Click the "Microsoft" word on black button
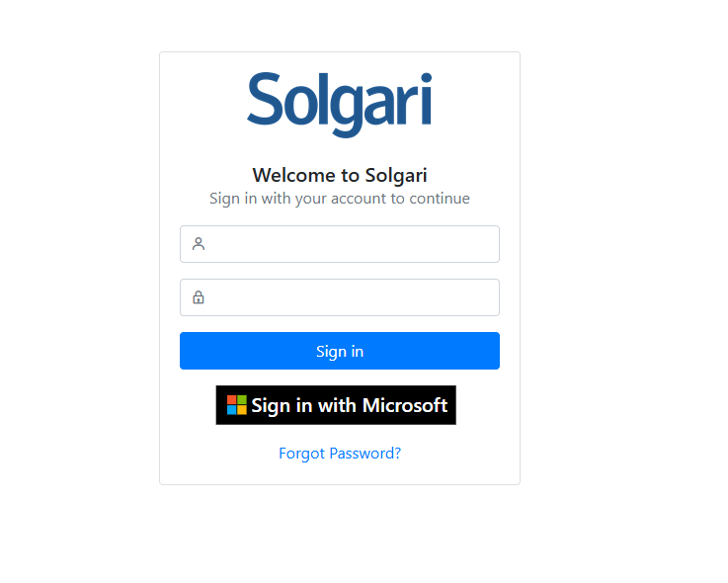 405,405
